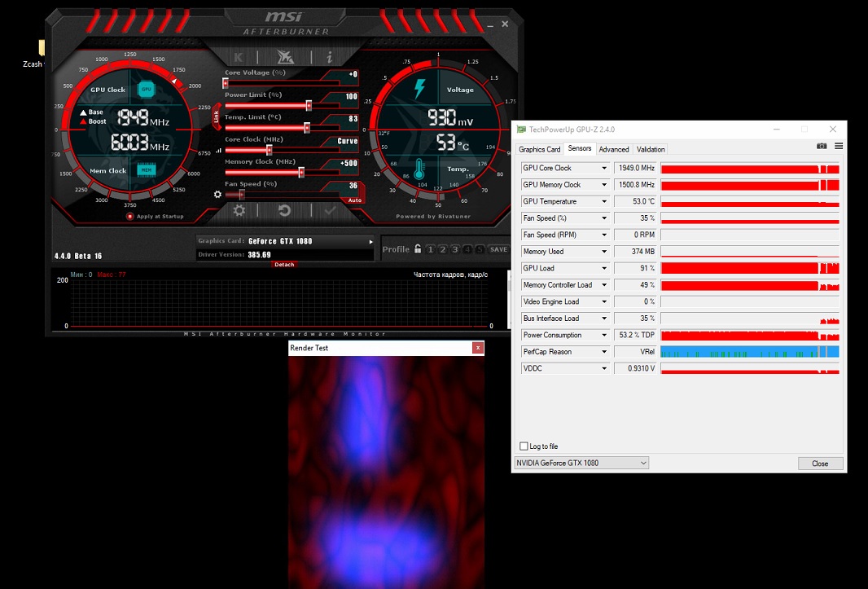The height and width of the screenshot is (589, 868).
Task: Click the K (Kombustor) icon in Afterburner
Action: click(x=239, y=57)
